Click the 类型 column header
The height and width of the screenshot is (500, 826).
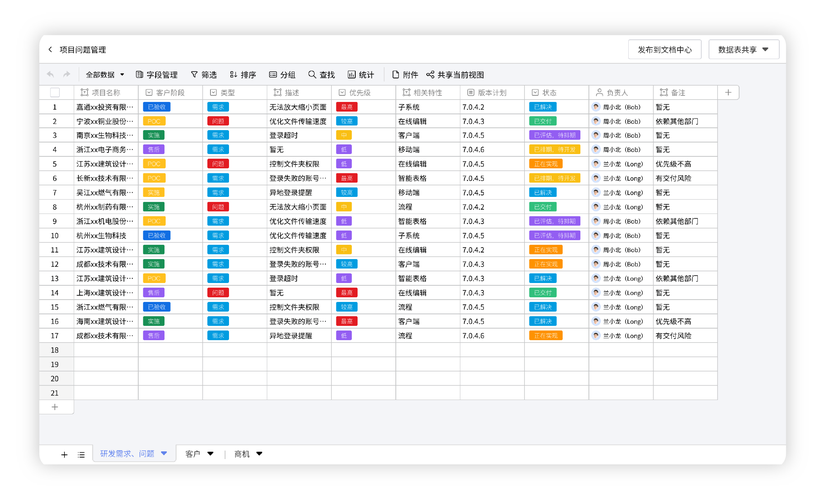pyautogui.click(x=234, y=92)
